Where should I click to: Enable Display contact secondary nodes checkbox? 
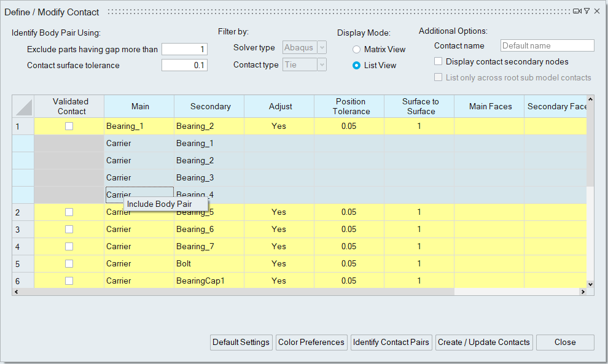[x=438, y=61]
